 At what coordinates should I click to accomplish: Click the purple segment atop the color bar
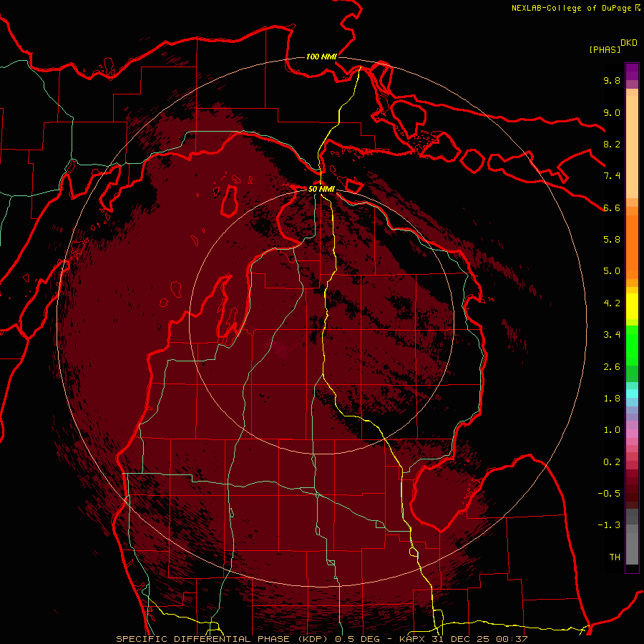[632, 72]
